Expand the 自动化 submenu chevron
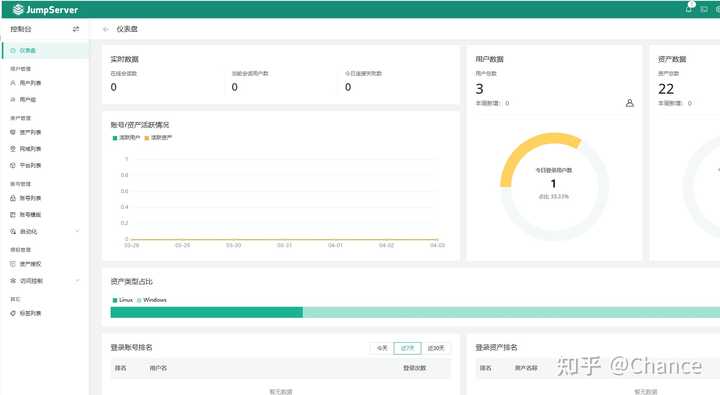Viewport: 720px width, 395px height. click(x=77, y=231)
